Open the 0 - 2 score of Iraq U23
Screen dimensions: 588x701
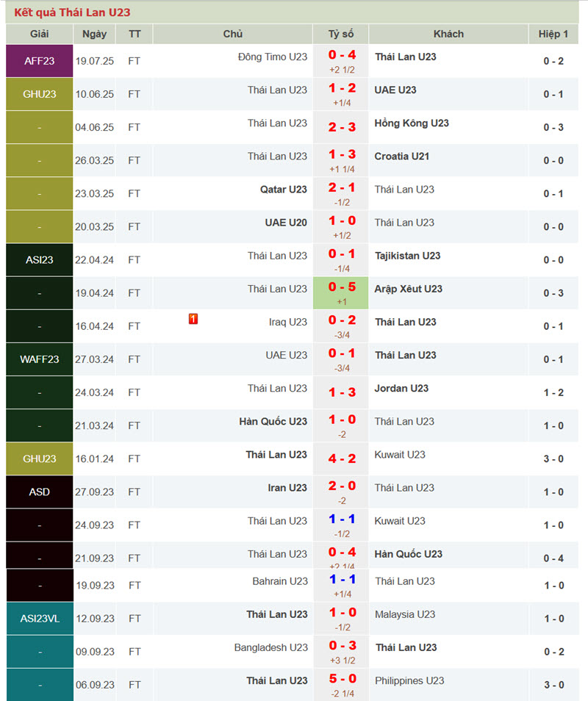click(x=342, y=320)
